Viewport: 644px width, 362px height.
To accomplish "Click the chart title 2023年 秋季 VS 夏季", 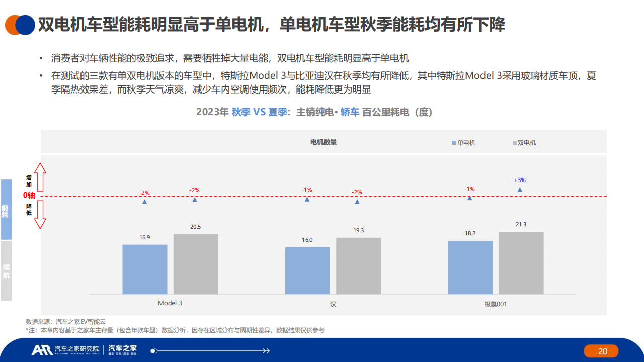I will click(314, 112).
